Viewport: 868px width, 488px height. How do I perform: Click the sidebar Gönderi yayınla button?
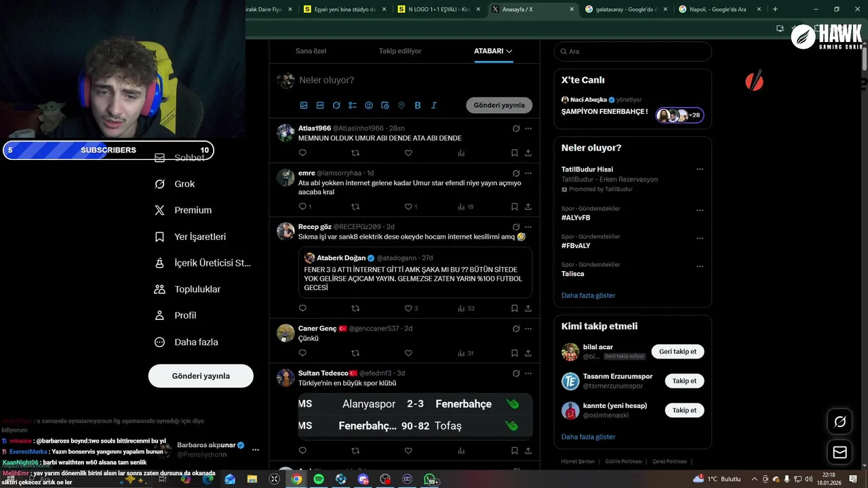click(201, 376)
